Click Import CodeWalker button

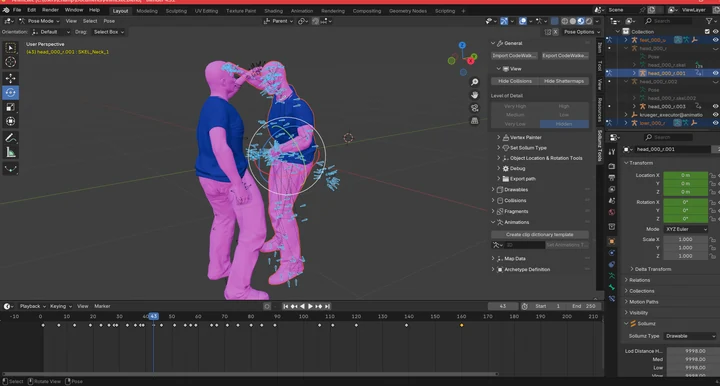(x=514, y=56)
